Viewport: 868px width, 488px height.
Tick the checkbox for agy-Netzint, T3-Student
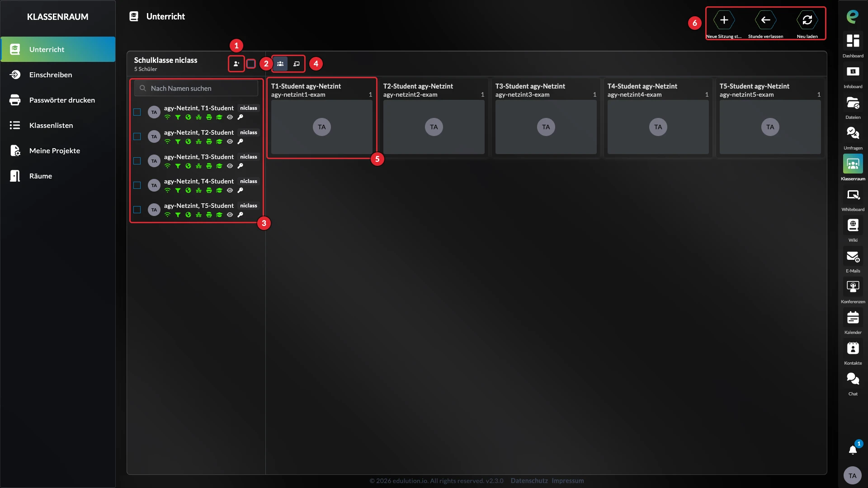click(137, 161)
